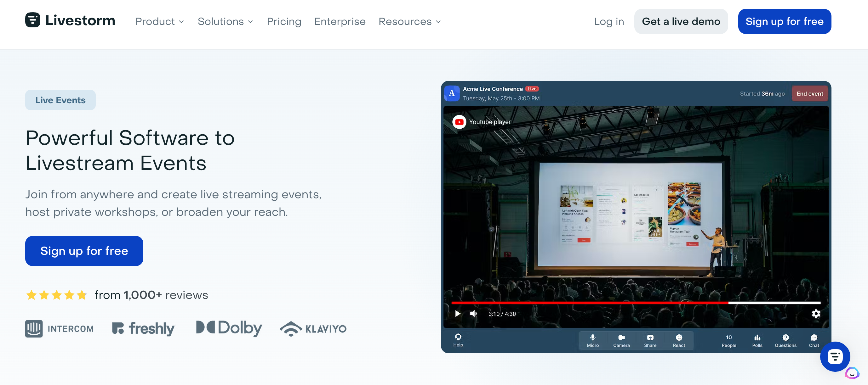Open the event Chat panel

click(814, 340)
